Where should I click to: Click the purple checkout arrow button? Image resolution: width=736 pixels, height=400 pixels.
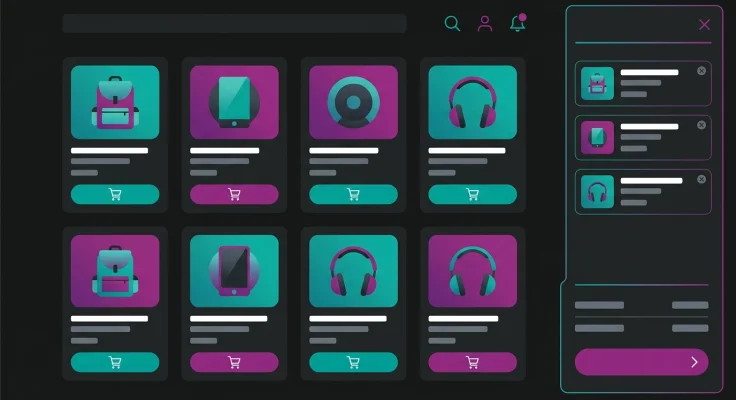pyautogui.click(x=641, y=362)
